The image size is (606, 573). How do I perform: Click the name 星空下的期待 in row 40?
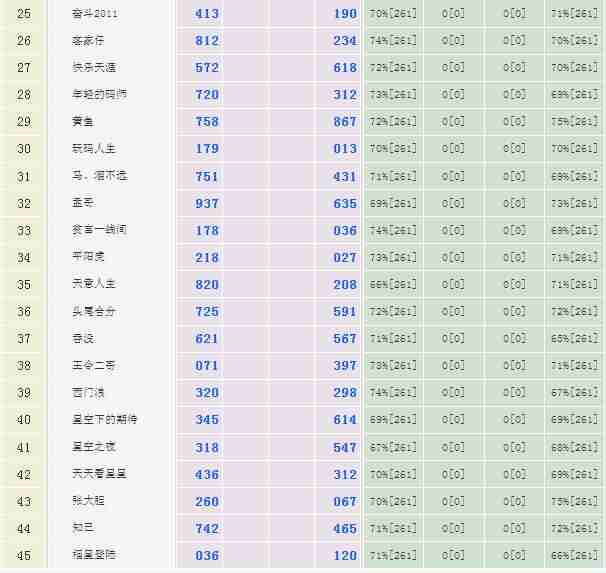click(104, 420)
